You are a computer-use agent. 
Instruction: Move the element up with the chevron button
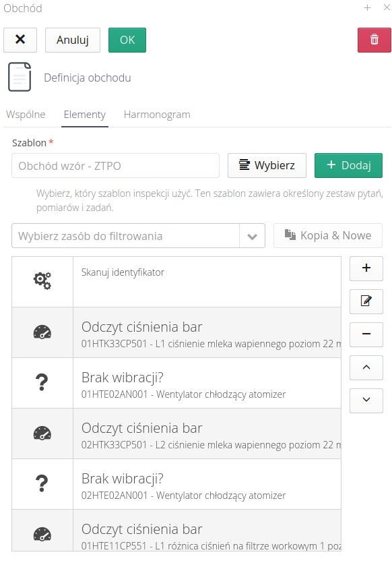coord(366,367)
